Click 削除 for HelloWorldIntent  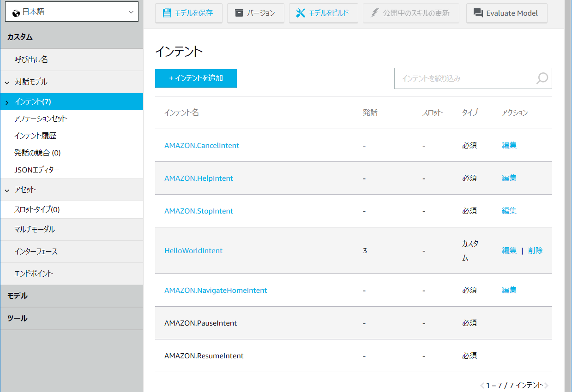tap(536, 250)
